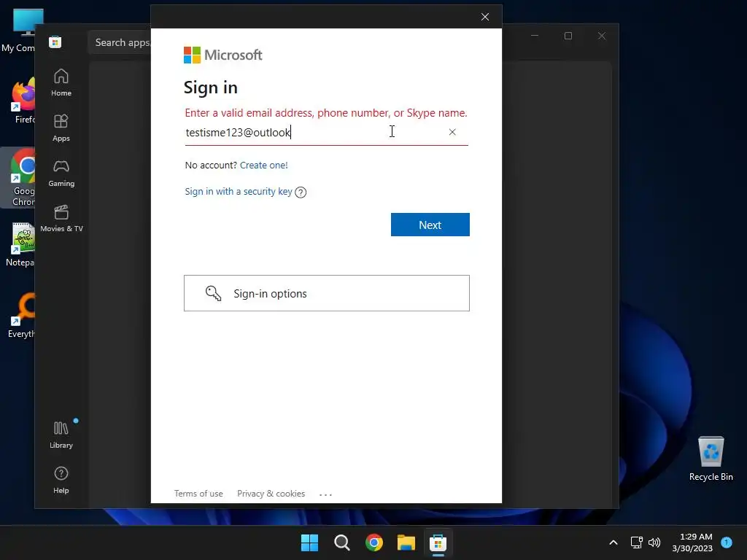
Task: Click the Create one! link
Action: pyautogui.click(x=264, y=166)
